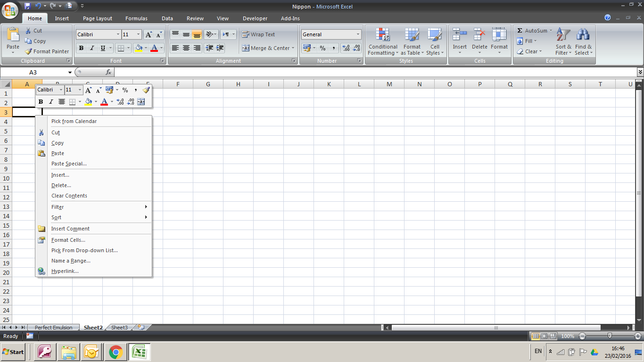Toggle Italic in the ribbon Font group
This screenshot has height=362, width=644.
(92, 48)
